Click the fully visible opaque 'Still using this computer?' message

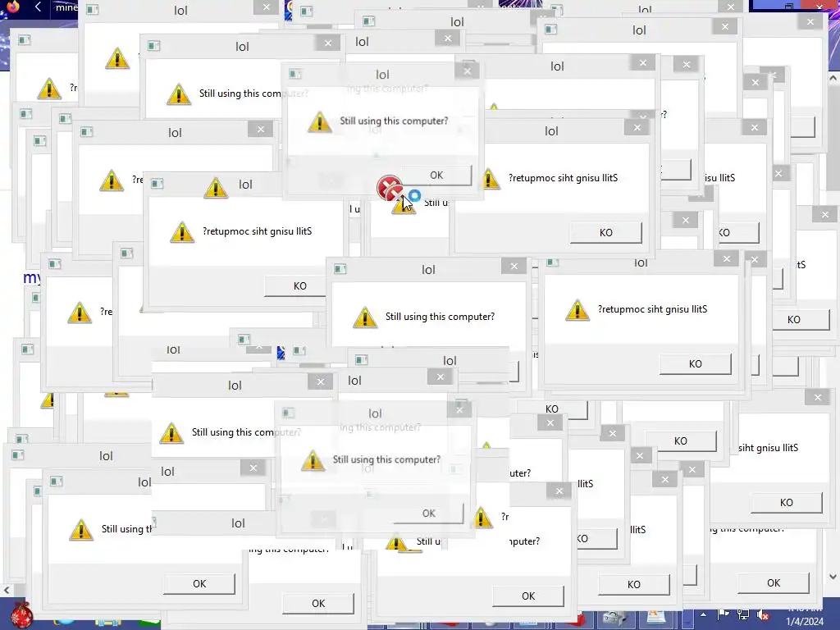(x=440, y=317)
